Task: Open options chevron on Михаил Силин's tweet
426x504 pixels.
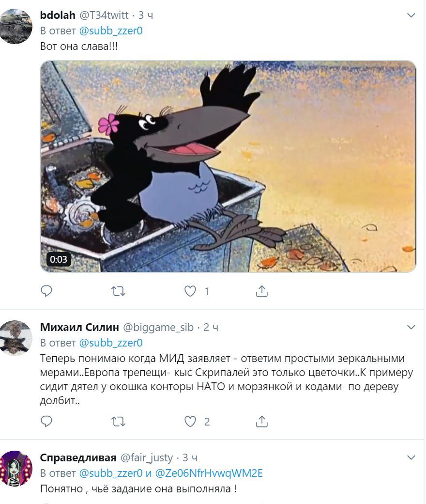Action: (411, 327)
